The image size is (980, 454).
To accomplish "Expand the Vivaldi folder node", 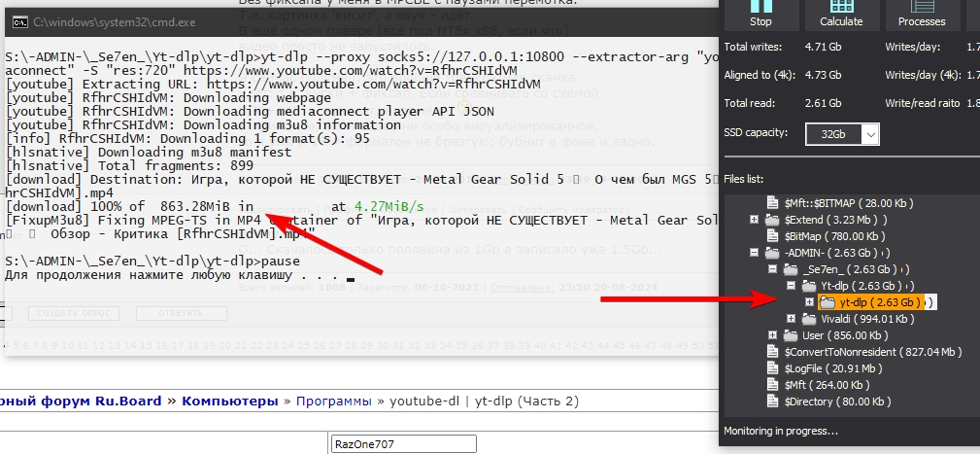I will click(x=793, y=319).
